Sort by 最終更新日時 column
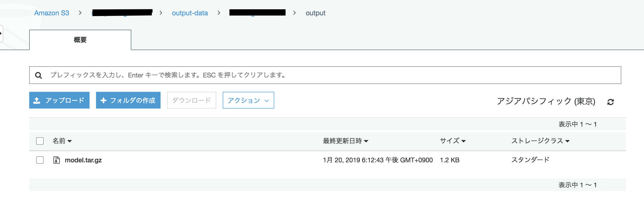Screen dimensions: 644x211 click(345, 141)
